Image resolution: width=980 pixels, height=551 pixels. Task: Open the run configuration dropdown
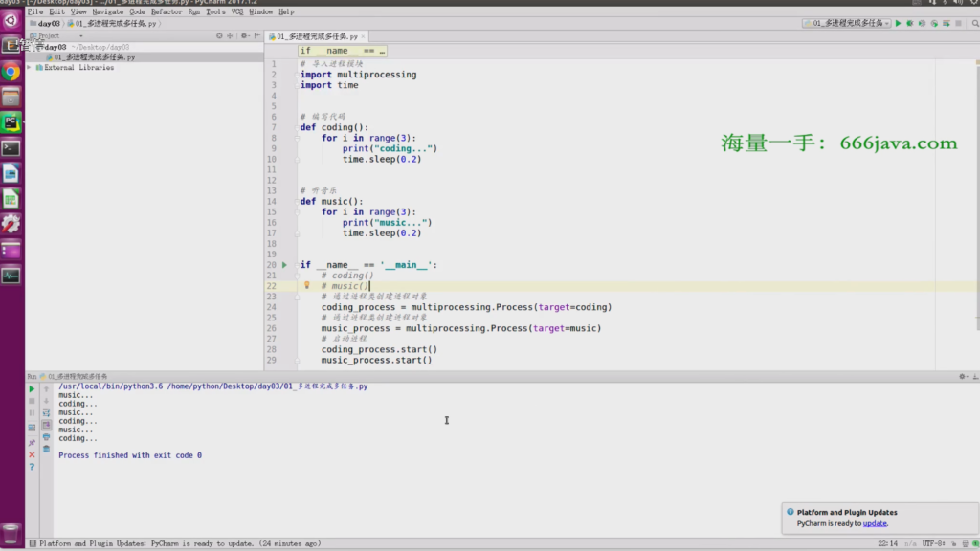[x=846, y=23]
